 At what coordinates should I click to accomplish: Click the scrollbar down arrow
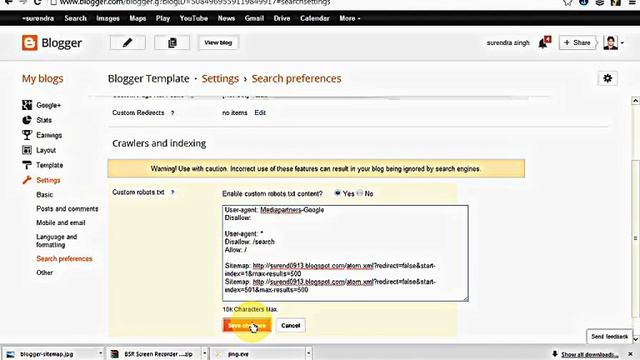(636, 339)
